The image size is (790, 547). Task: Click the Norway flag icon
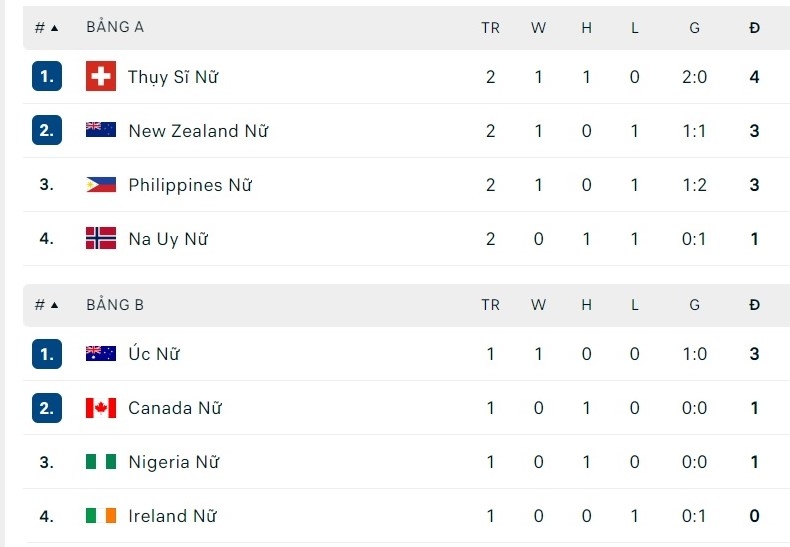pyautogui.click(x=101, y=238)
